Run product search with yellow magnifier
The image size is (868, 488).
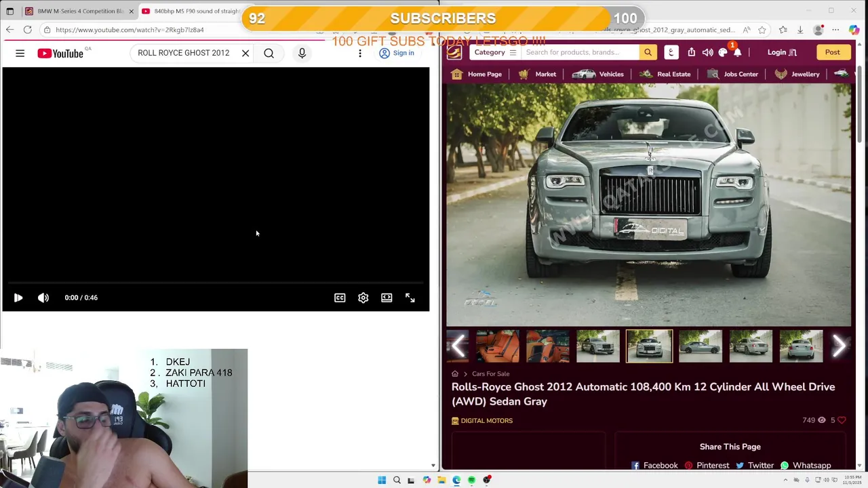[x=648, y=52]
